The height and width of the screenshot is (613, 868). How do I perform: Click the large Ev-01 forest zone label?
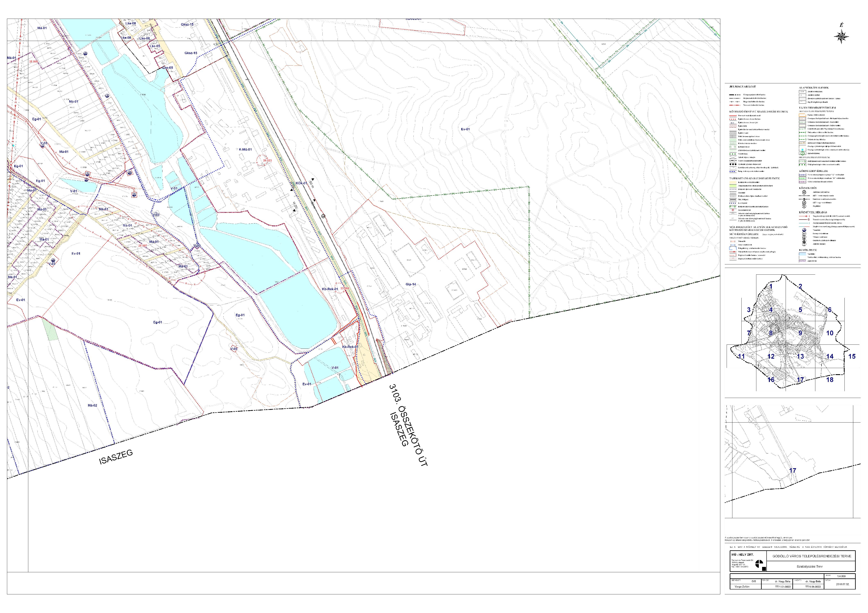(x=465, y=129)
